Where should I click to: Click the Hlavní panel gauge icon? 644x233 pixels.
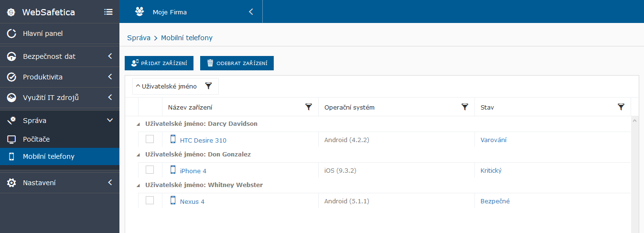pos(12,33)
